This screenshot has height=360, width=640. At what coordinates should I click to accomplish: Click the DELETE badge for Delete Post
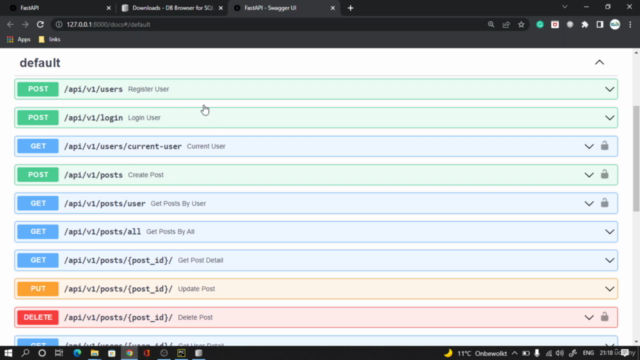[x=38, y=317]
